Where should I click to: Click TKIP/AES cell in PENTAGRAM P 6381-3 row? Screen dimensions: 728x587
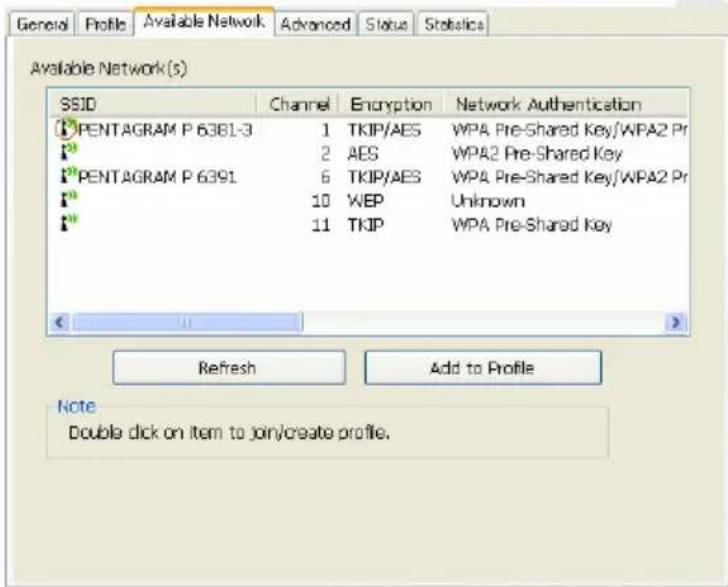pyautogui.click(x=384, y=130)
